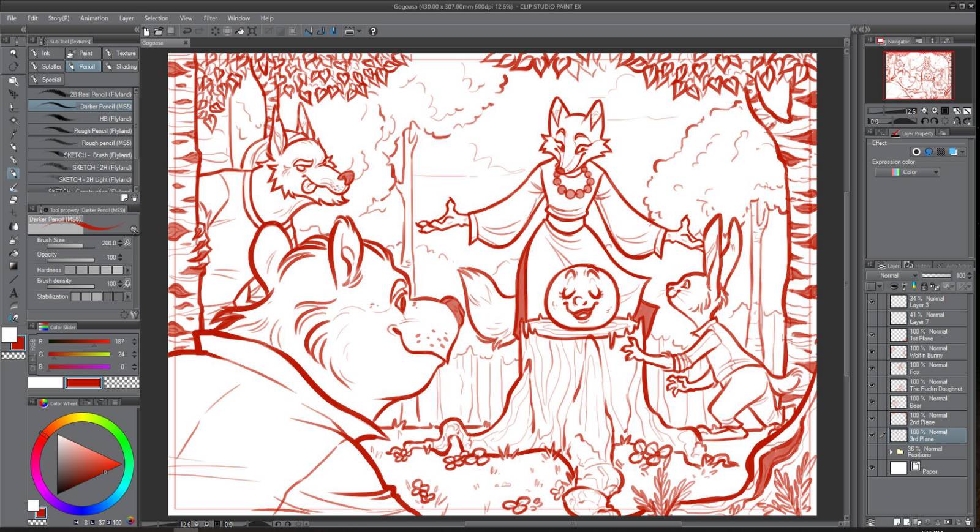Select the Fill bucket tool
Screen dimensions: 980x532
tap(13, 253)
